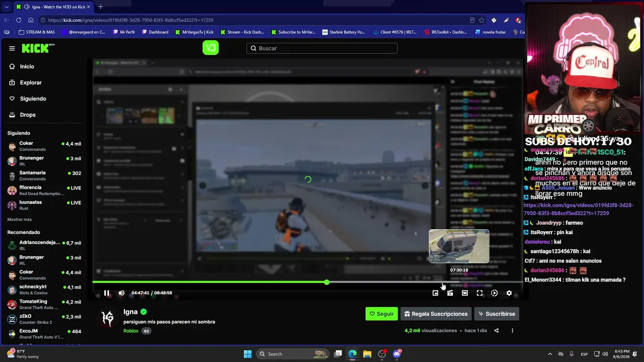Open the taskbar clock and calendar
Viewport: 644px width, 362px height.
(x=623, y=354)
